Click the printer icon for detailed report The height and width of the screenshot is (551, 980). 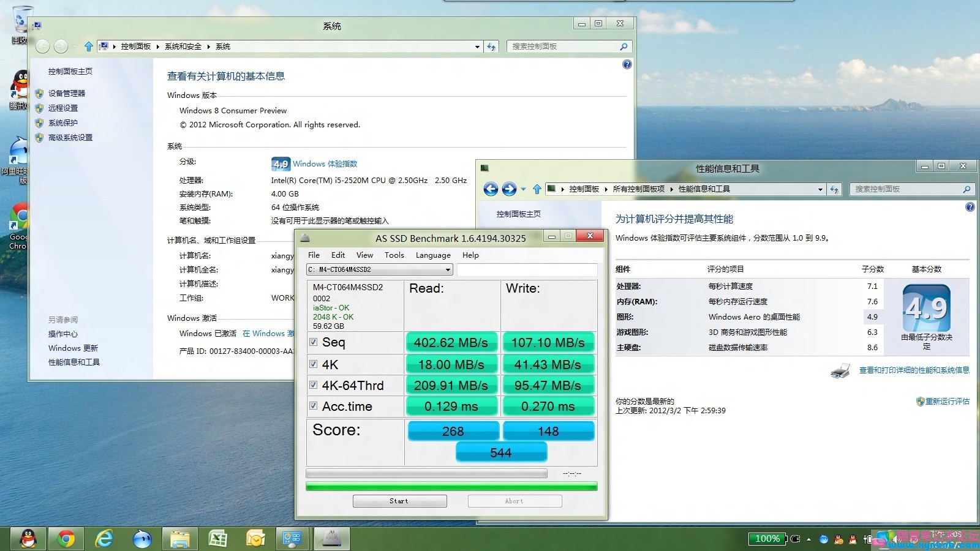coord(840,370)
